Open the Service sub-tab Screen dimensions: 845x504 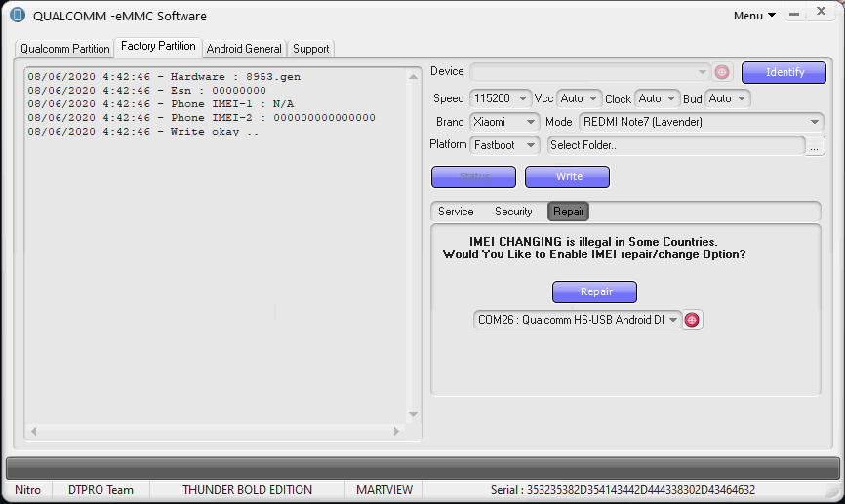[x=456, y=212]
